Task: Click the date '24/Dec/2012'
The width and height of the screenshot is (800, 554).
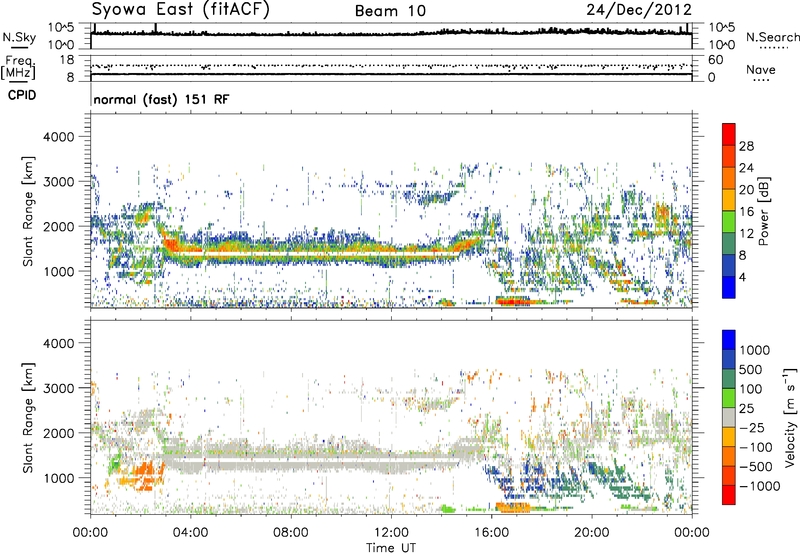Action: [639, 10]
